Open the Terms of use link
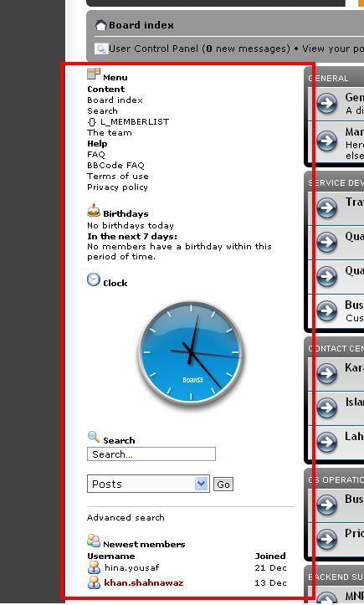The height and width of the screenshot is (605, 364). pyautogui.click(x=118, y=176)
